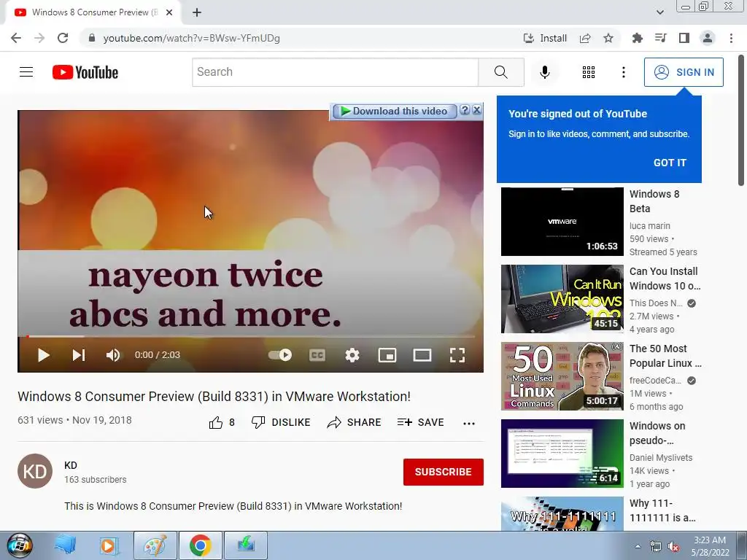Image resolution: width=747 pixels, height=560 pixels.
Task: Click the luca marin channel name
Action: coord(650,226)
